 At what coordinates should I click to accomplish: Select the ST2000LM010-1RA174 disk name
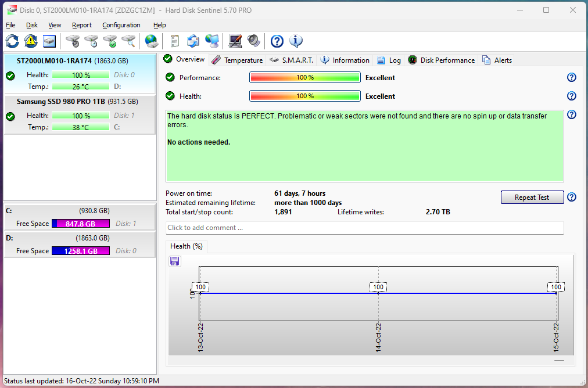tap(54, 61)
